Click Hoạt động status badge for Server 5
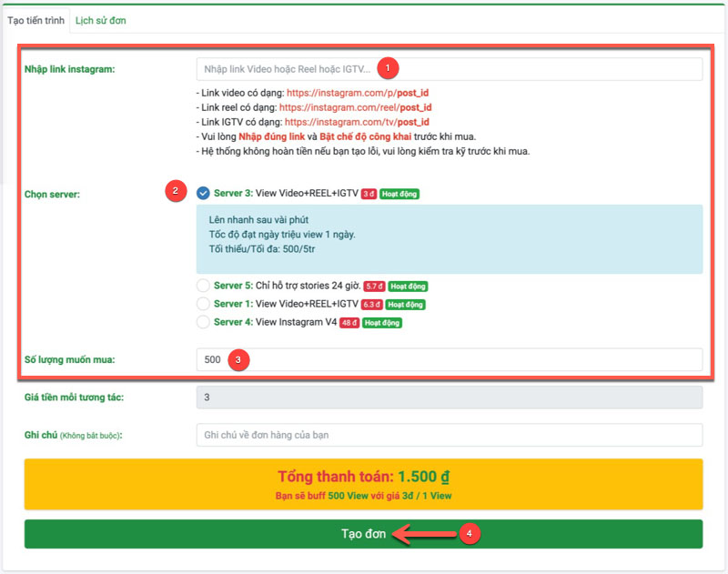 click(408, 287)
